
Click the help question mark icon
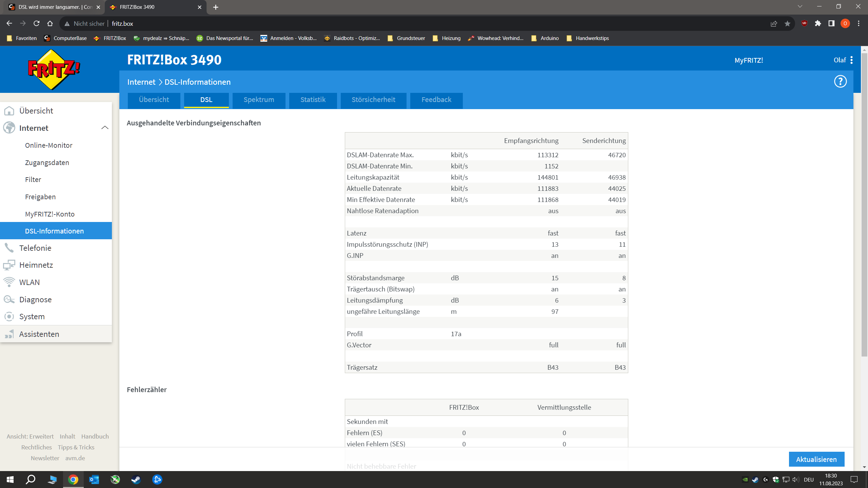tap(840, 82)
